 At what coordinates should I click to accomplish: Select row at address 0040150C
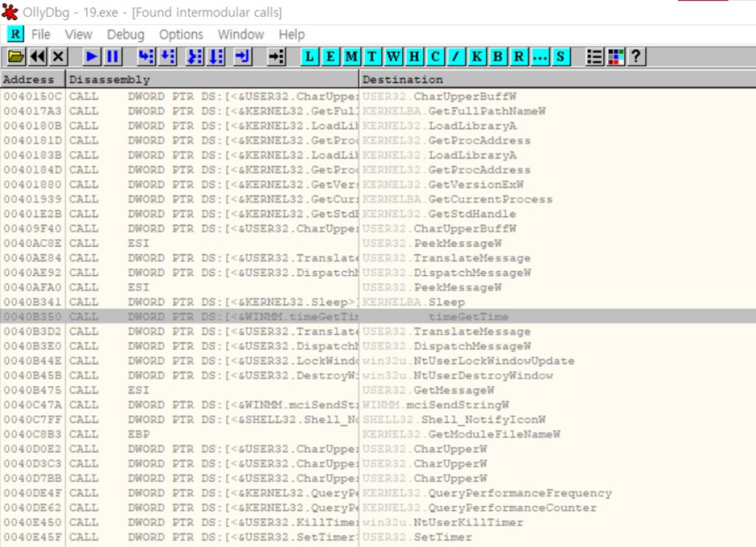[378, 96]
